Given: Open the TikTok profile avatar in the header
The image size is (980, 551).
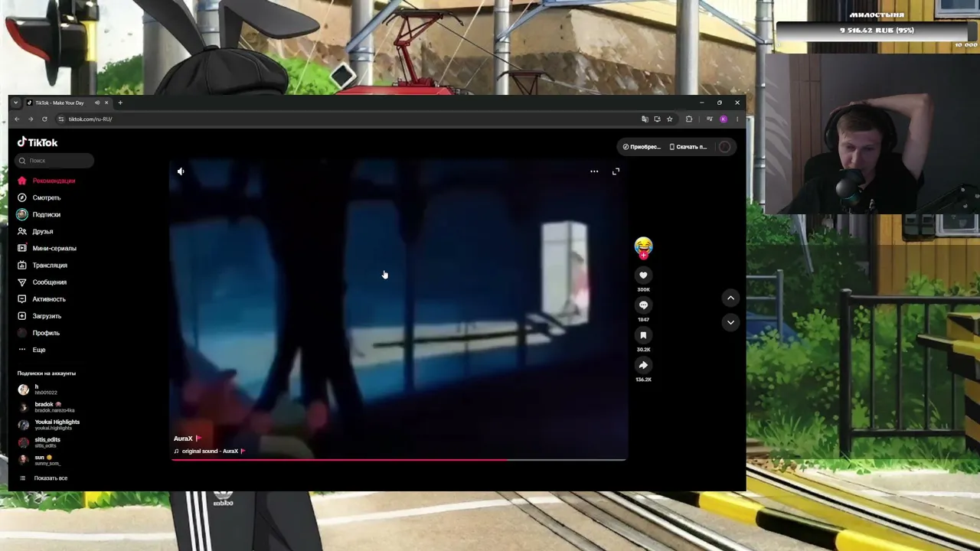Looking at the screenshot, I should [724, 147].
